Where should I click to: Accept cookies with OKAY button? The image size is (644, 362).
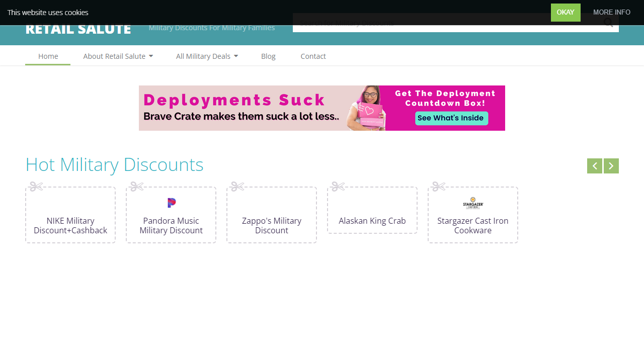coord(565,13)
